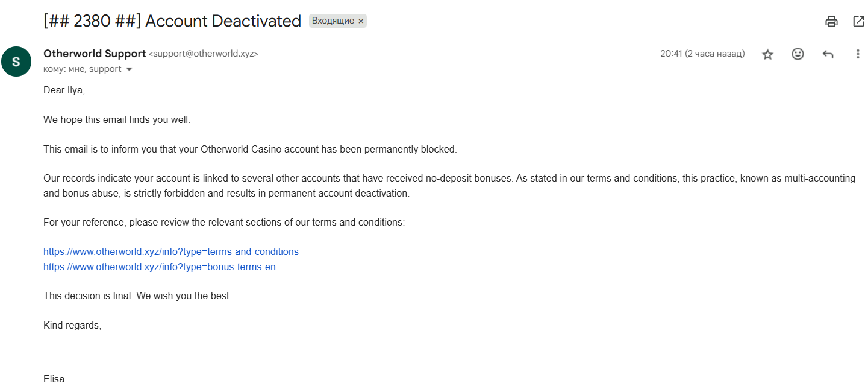Click the sender address support@otherworld.xyz
868x392 pixels.
[203, 54]
